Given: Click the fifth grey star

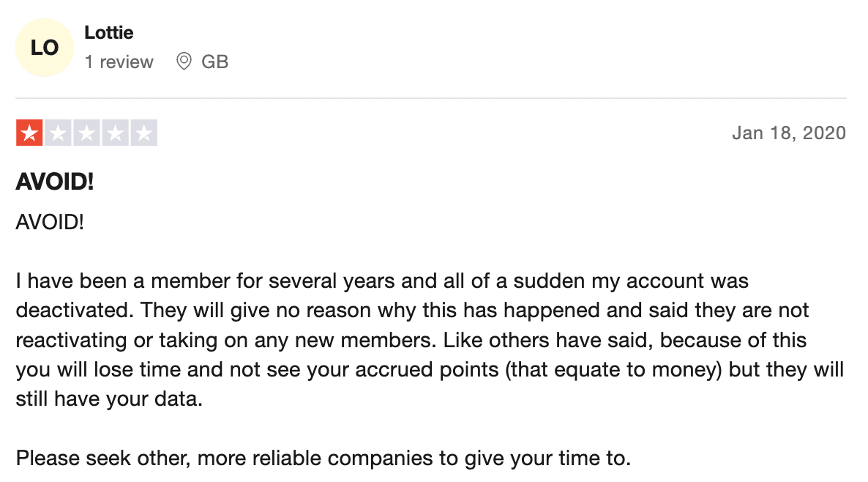Looking at the screenshot, I should click(x=144, y=133).
